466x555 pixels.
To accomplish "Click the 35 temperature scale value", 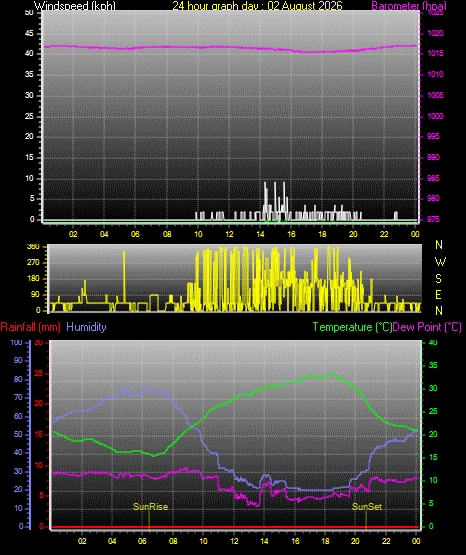I will click(433, 365).
